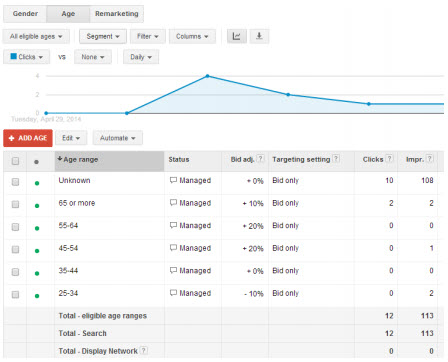Open Managed speech bubble in 25-34 row
448x362 pixels.
click(x=173, y=293)
